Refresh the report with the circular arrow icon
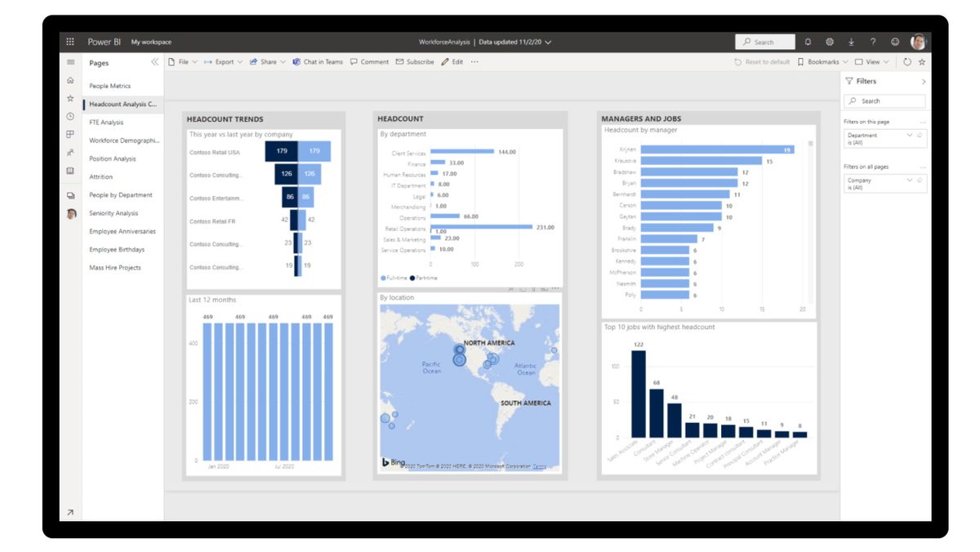The height and width of the screenshot is (552, 980). tap(907, 61)
